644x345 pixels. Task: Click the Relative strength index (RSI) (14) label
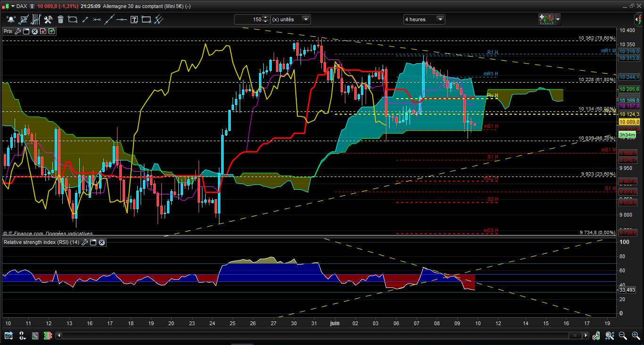pos(42,242)
